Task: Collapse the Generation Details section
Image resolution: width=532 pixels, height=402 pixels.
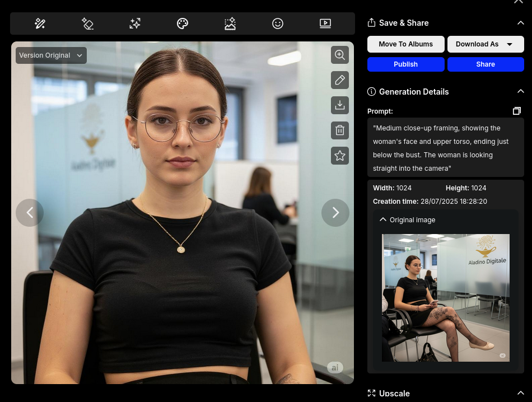Action: (x=520, y=91)
